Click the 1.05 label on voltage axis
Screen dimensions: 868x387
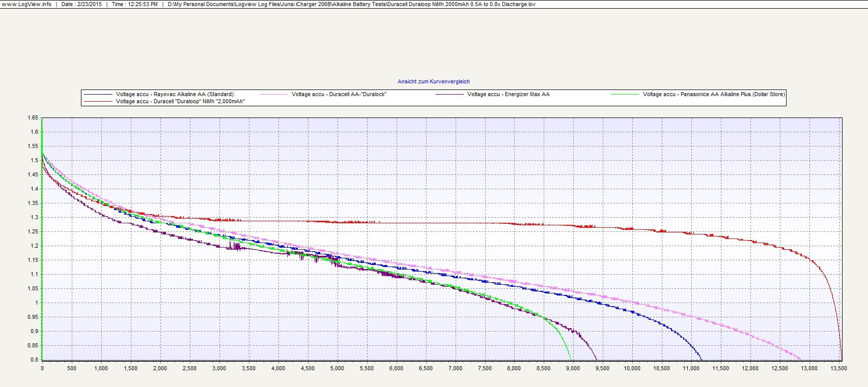point(33,288)
